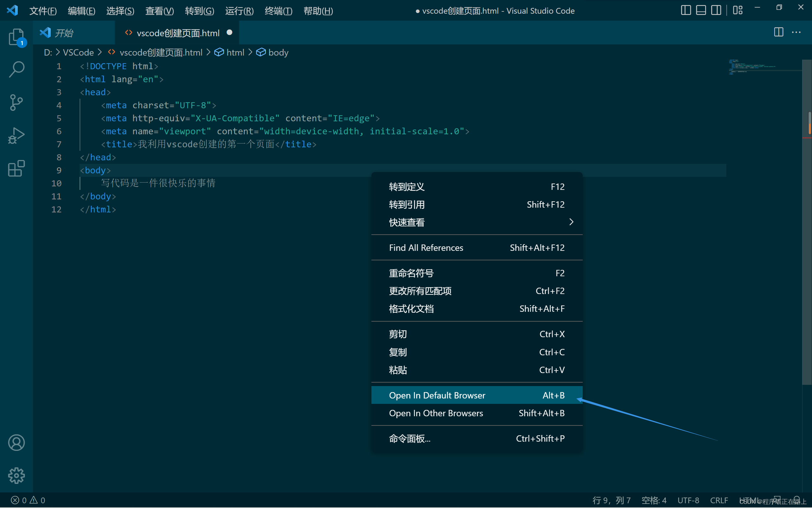Click the <!DOCTYPE html> line
The width and height of the screenshot is (812, 508).
tap(119, 66)
